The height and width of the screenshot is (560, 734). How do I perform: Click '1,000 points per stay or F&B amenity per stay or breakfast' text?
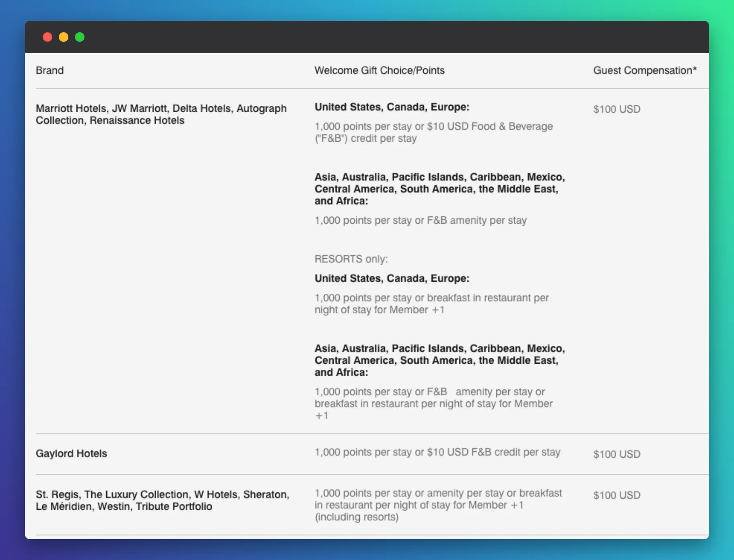coord(434,404)
